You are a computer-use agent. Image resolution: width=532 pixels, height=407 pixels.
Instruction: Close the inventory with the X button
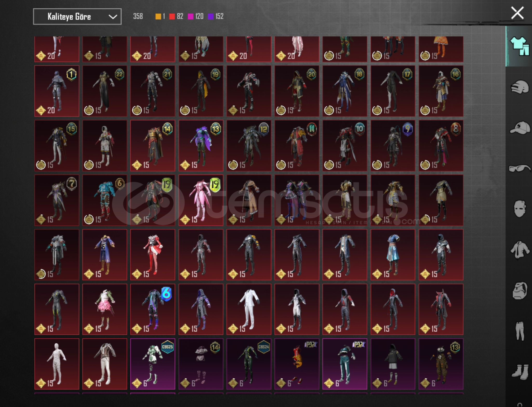tap(517, 13)
